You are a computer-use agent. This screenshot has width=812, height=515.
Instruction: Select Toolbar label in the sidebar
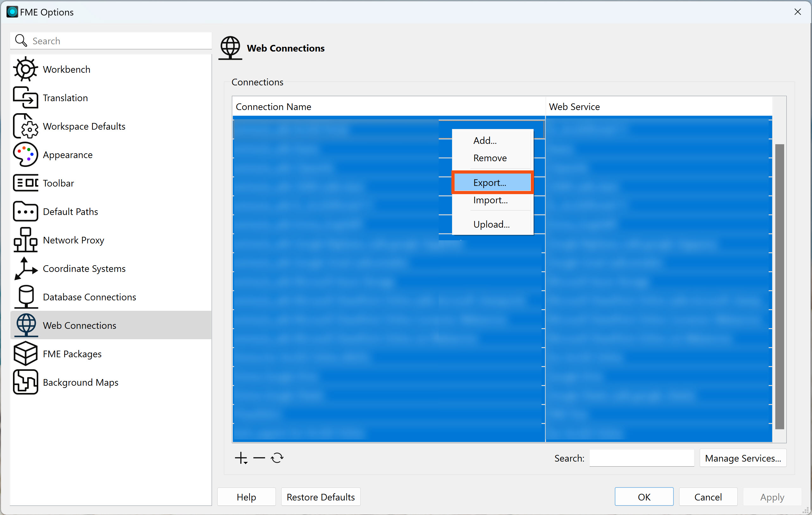tap(59, 183)
